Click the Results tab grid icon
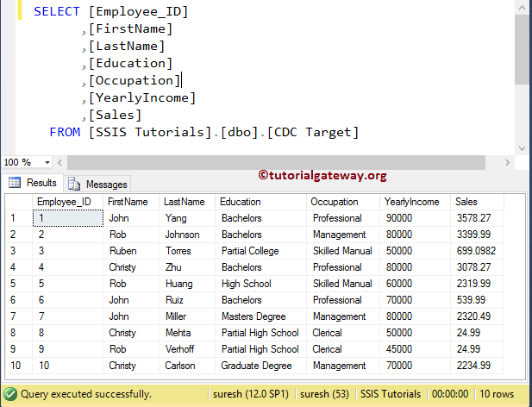Screen dimensions: 532x407 point(15,183)
